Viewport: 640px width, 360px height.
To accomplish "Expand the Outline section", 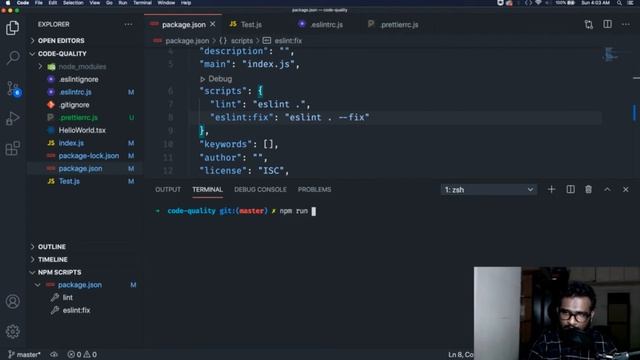I will tap(51, 247).
